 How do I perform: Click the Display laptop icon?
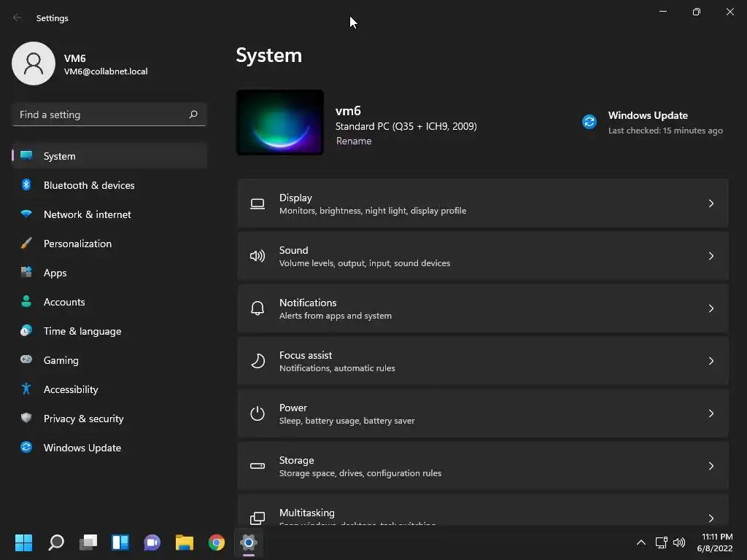tap(258, 204)
